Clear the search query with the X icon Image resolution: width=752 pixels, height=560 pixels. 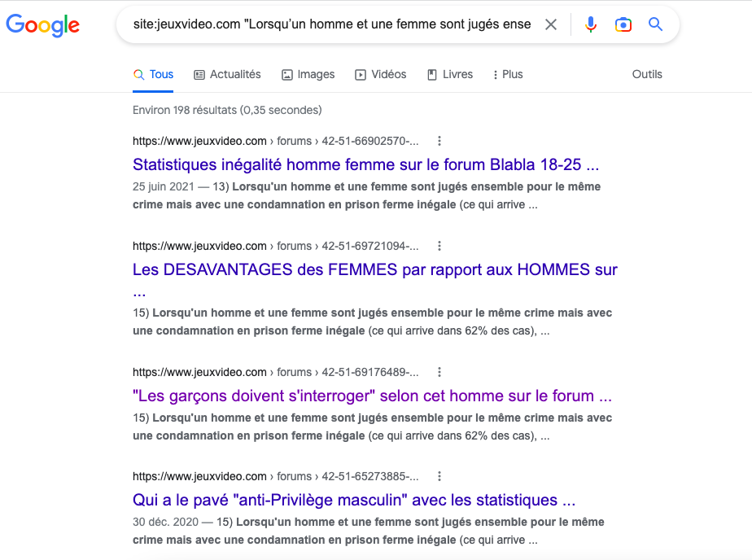(550, 24)
